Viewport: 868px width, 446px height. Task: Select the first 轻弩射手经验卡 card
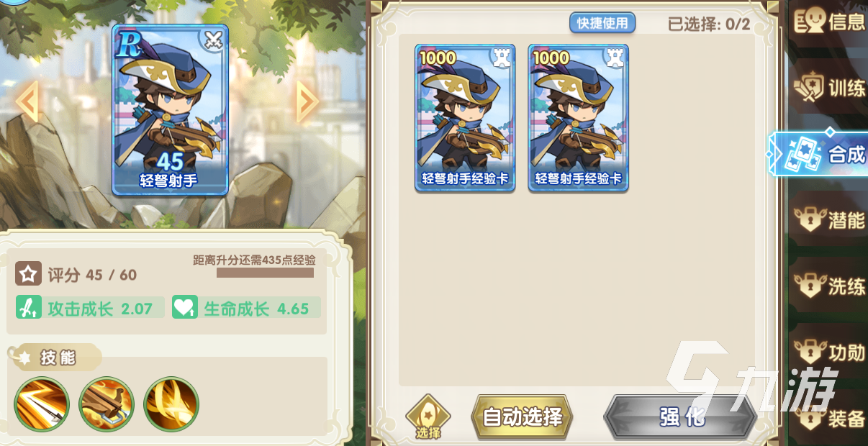click(x=465, y=118)
